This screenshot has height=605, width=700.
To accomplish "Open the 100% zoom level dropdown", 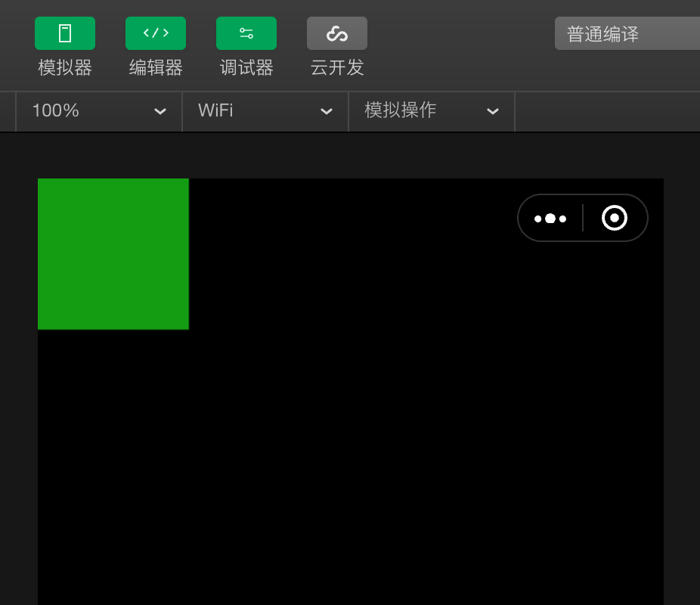I will pyautogui.click(x=98, y=111).
